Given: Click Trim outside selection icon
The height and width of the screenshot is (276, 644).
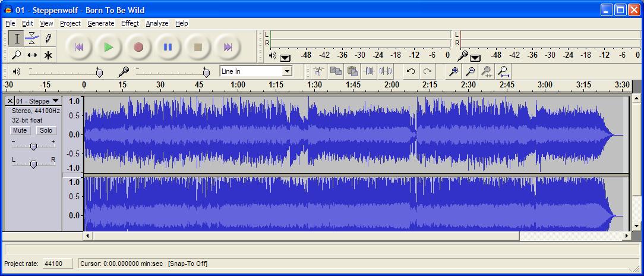Looking at the screenshot, I should (369, 71).
